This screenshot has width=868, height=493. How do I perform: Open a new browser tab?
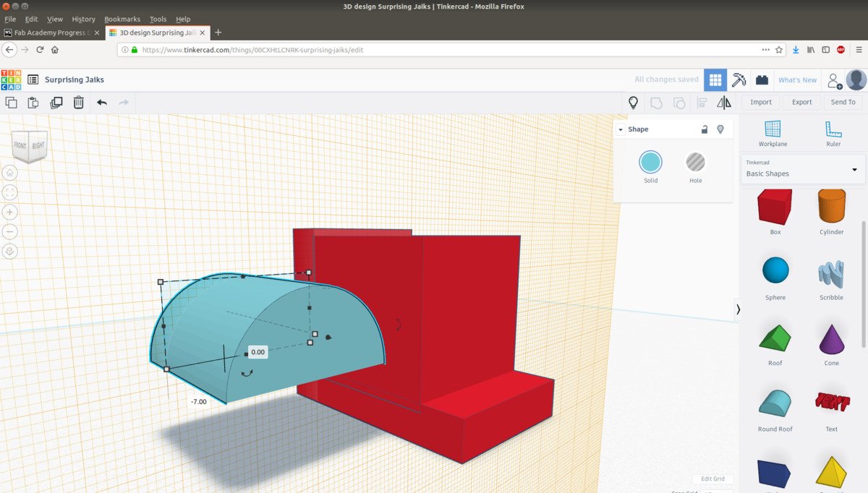[x=218, y=33]
